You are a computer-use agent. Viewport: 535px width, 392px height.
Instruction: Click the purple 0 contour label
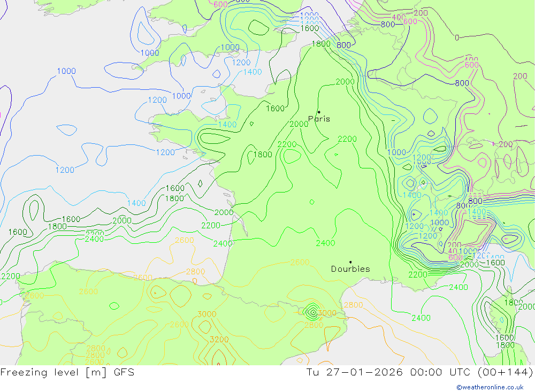click(x=457, y=37)
